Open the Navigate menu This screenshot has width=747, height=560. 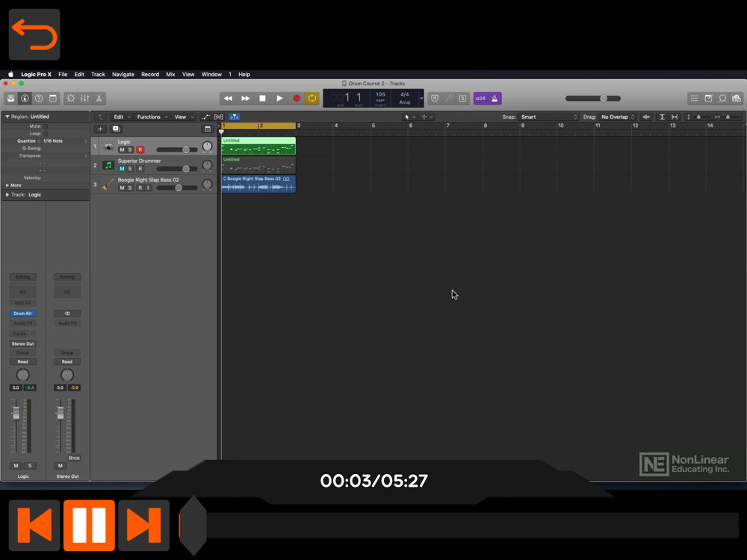coord(123,74)
